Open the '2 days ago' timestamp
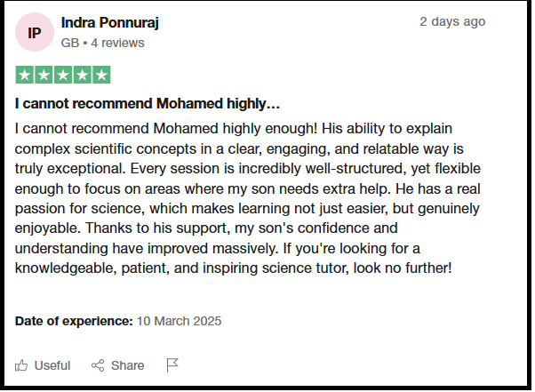 (452, 21)
